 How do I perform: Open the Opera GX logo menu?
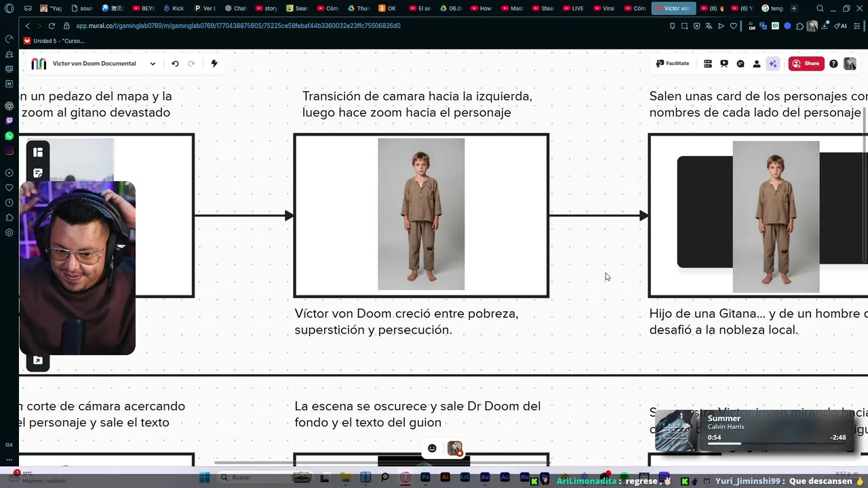pyautogui.click(x=9, y=8)
